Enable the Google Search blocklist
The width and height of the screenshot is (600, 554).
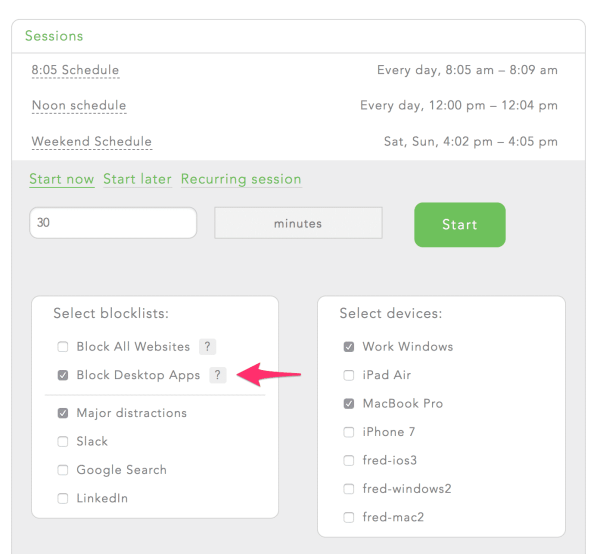[x=63, y=470]
